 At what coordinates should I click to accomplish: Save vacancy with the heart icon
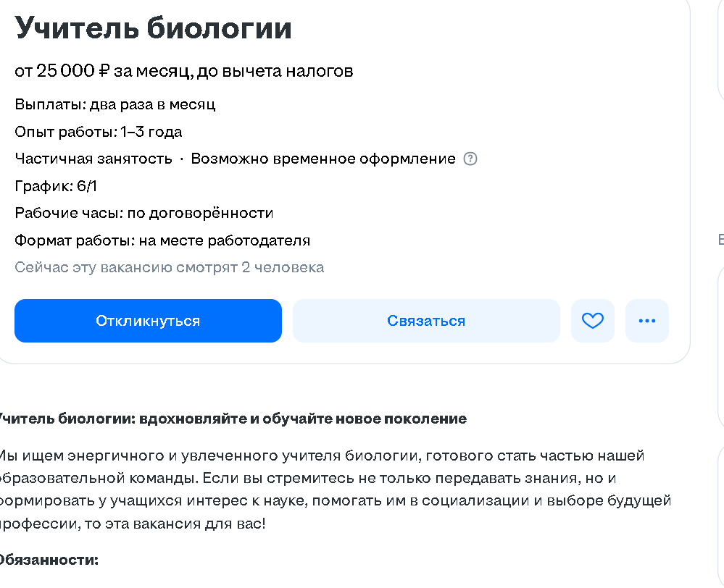coord(593,321)
